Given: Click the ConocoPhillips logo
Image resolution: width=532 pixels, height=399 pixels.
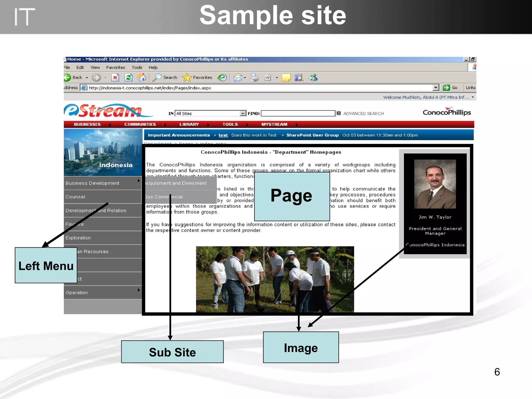Looking at the screenshot, I should [447, 112].
